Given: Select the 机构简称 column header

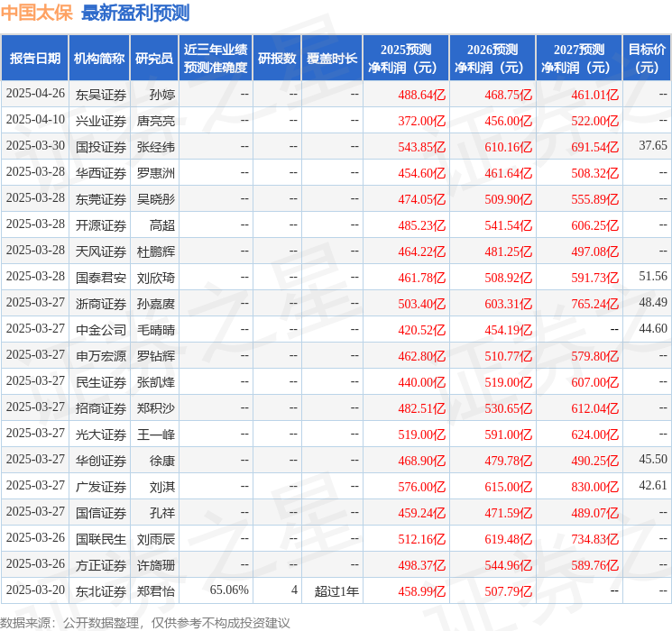Looking at the screenshot, I should click(99, 59).
